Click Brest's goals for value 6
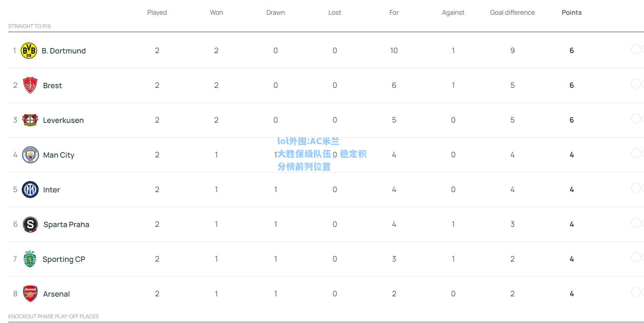 394,85
